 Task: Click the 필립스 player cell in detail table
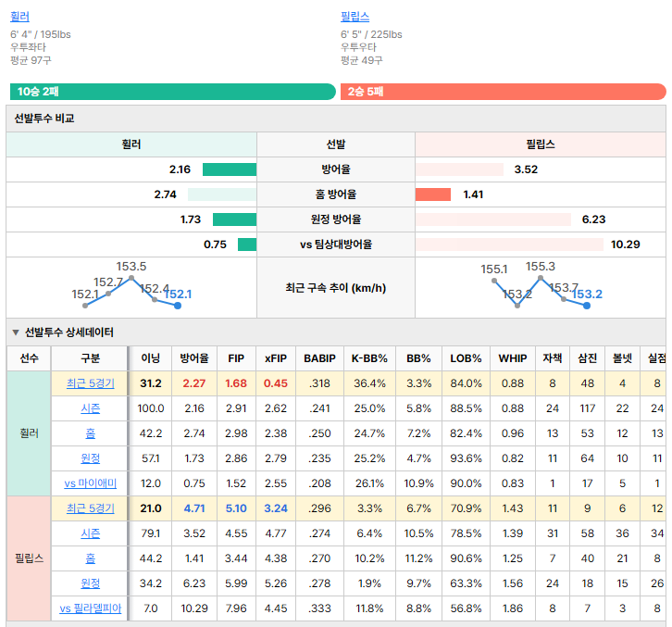pos(29,558)
